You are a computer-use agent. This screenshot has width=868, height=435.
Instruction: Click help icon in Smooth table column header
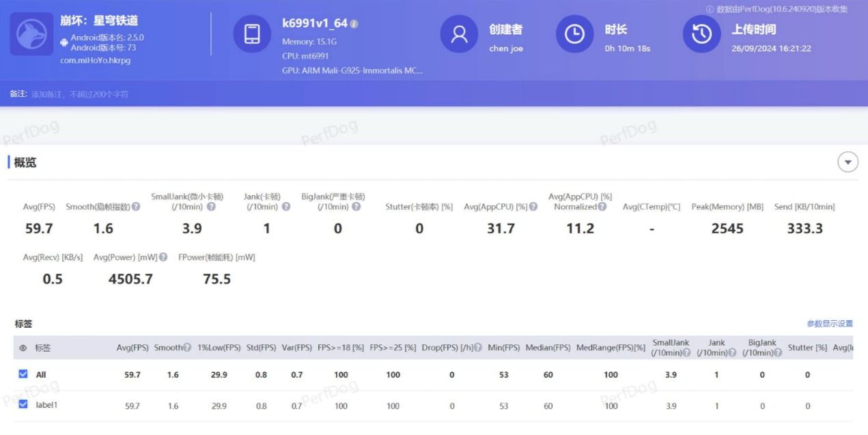(188, 348)
